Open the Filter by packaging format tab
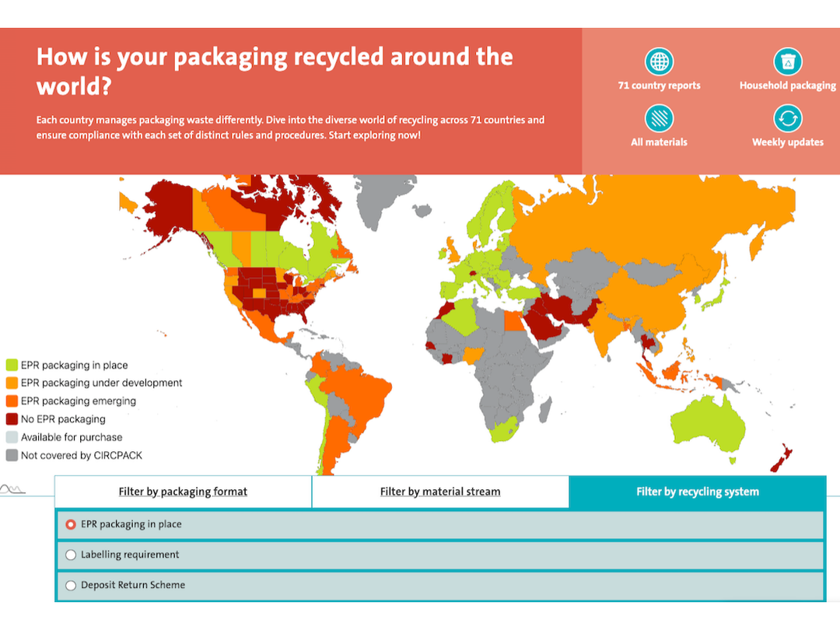Image resolution: width=840 pixels, height=630 pixels. 184,492
